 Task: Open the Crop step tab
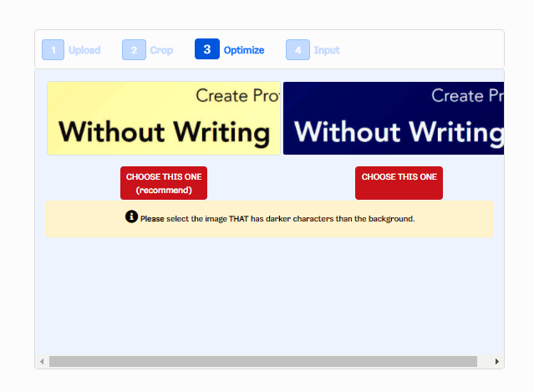161,50
